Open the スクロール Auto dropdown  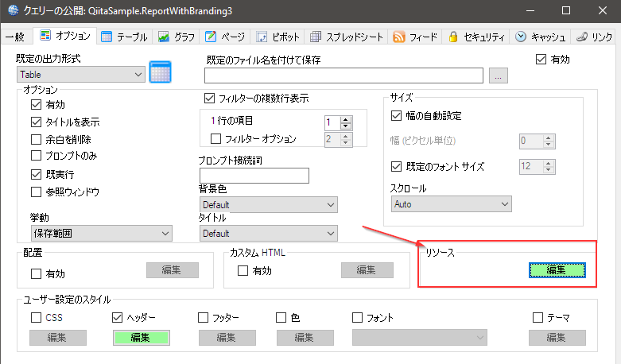click(x=451, y=204)
